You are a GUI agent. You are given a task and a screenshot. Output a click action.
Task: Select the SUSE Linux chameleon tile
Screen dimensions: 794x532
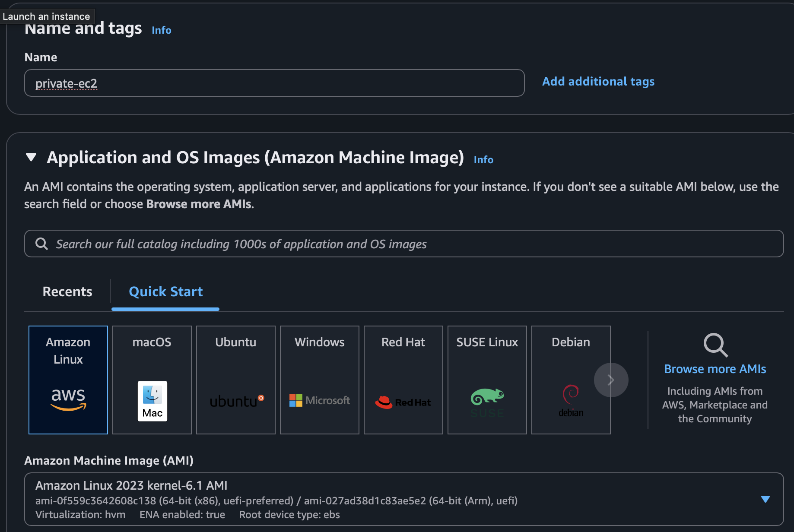click(487, 380)
